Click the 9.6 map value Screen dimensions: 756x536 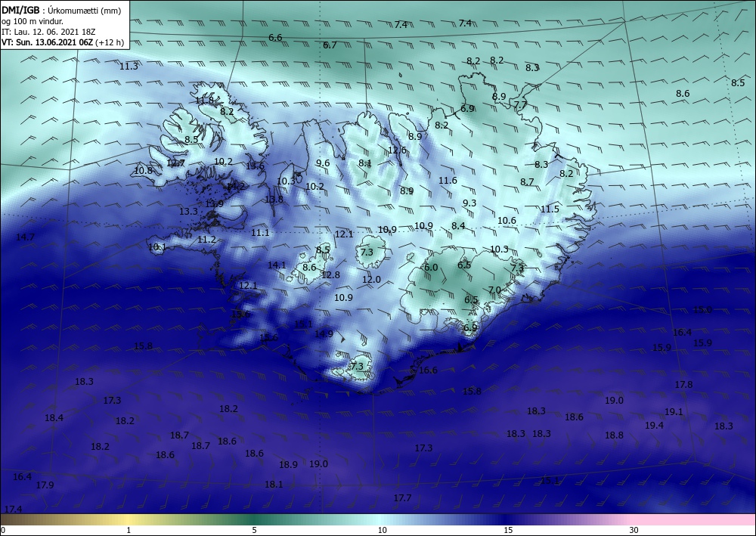pyautogui.click(x=323, y=163)
